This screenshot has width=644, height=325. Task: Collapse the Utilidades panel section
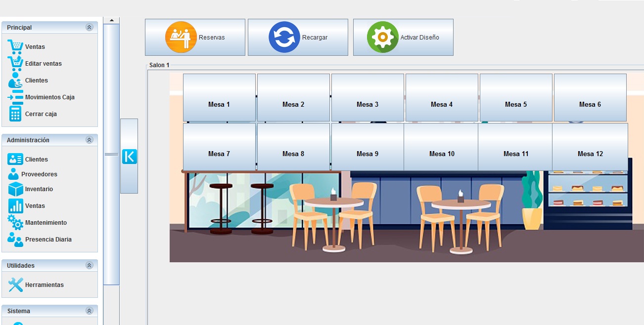click(89, 266)
